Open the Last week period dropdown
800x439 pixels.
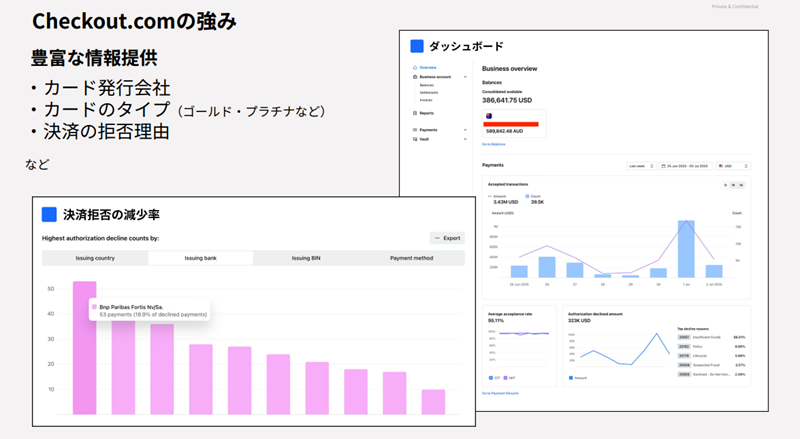pyautogui.click(x=638, y=166)
